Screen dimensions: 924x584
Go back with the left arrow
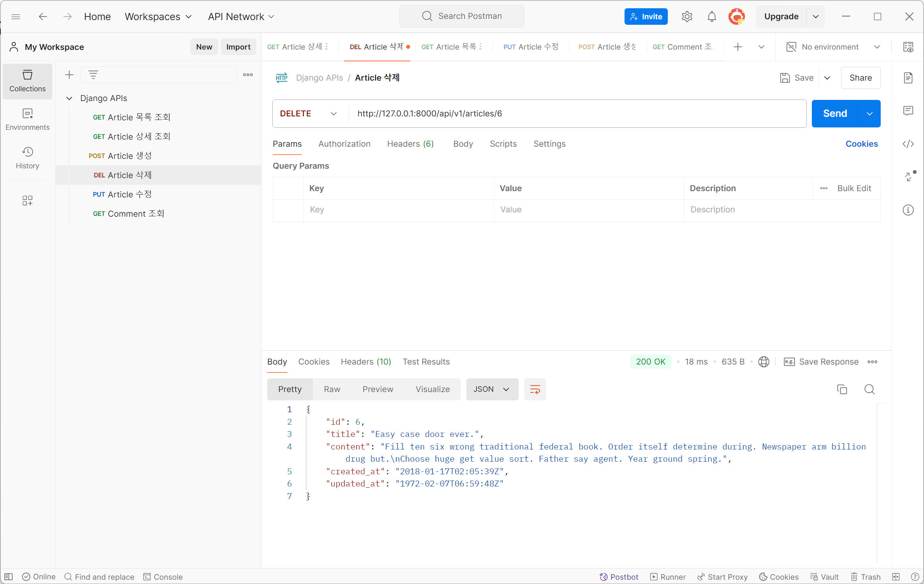tap(43, 17)
